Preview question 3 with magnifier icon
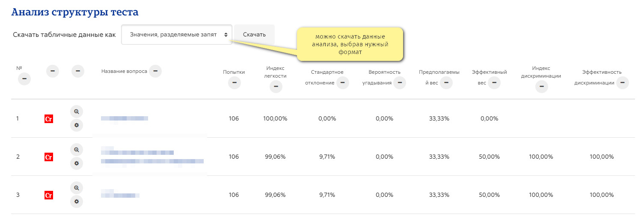 [x=77, y=188]
